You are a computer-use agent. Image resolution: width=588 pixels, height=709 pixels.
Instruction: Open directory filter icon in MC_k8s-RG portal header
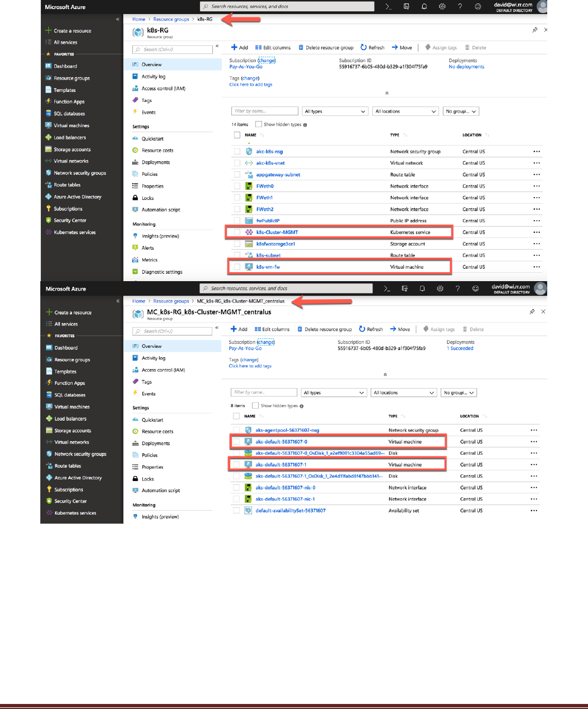(404, 288)
